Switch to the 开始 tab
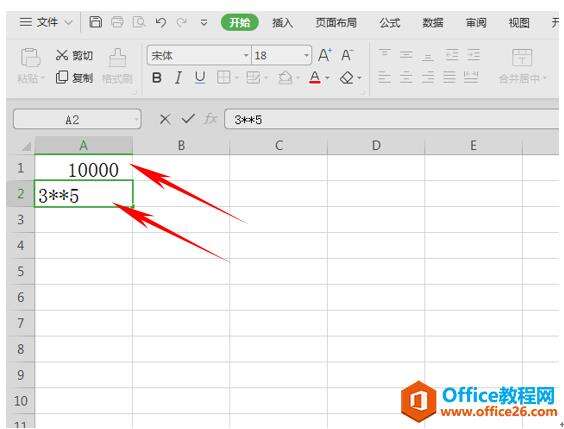This screenshot has height=429, width=564. click(240, 23)
